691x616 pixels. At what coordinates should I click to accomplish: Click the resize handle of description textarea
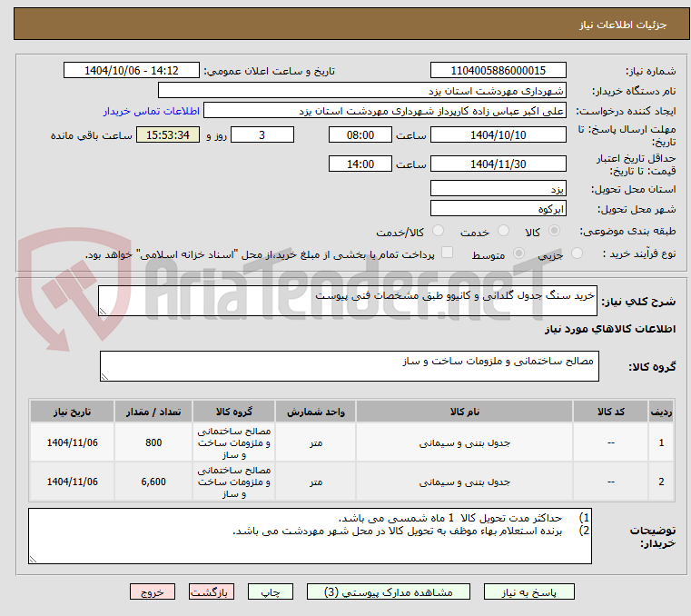[x=103, y=312]
